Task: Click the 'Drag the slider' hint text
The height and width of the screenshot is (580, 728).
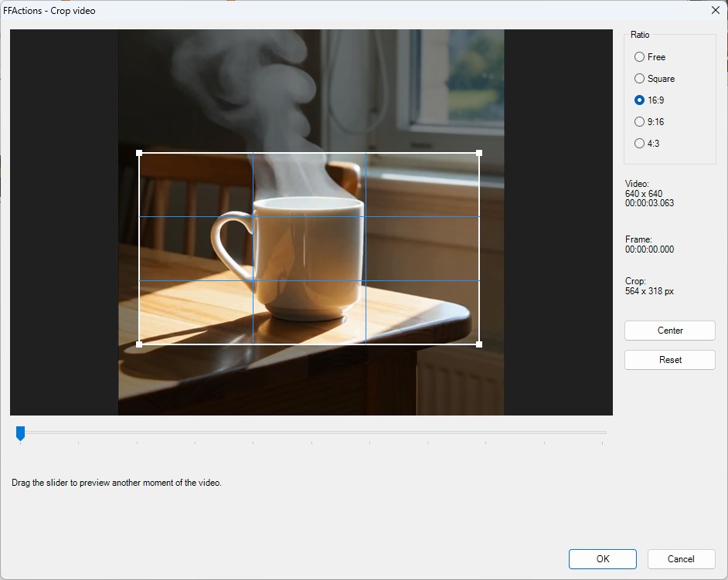Action: (x=117, y=483)
